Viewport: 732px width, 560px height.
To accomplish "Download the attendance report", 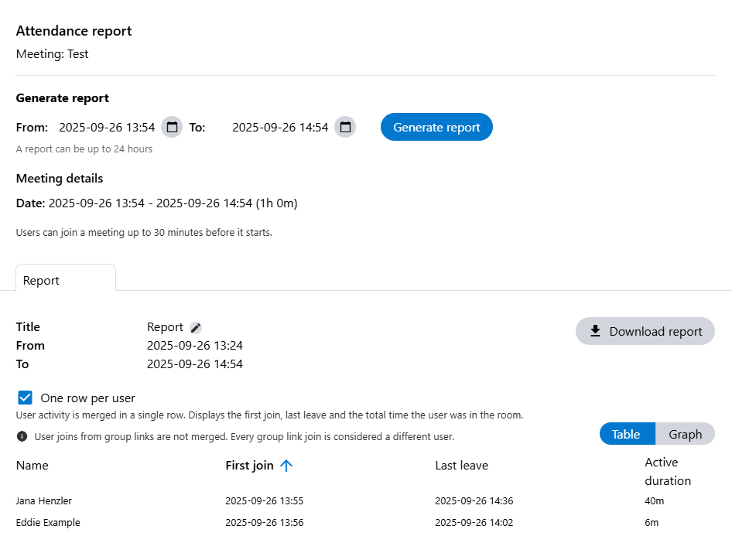I will [x=645, y=331].
